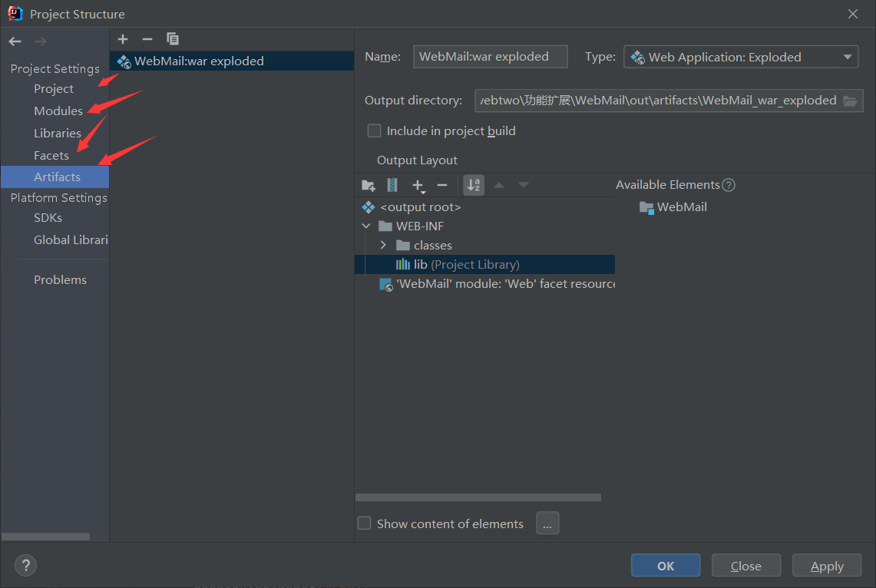Select 'WebMail' module Web facet resources row
876x588 pixels.
pyautogui.click(x=485, y=284)
